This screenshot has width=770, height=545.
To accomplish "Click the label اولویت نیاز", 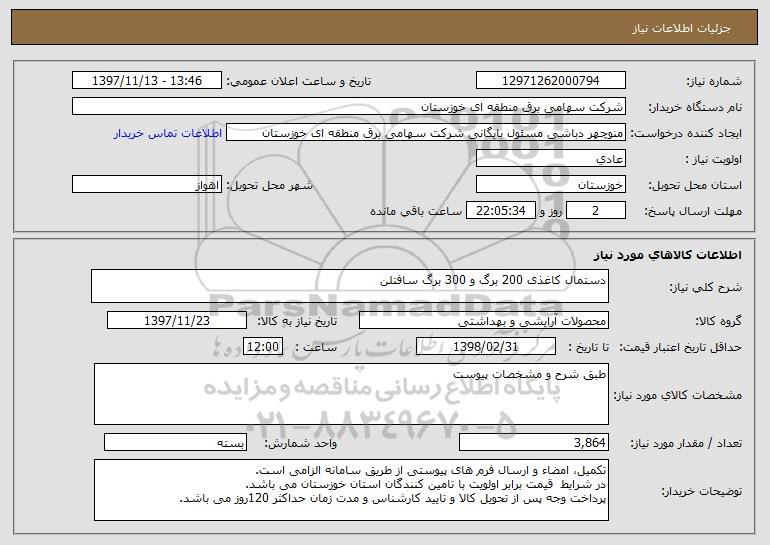I will pyautogui.click(x=714, y=160).
